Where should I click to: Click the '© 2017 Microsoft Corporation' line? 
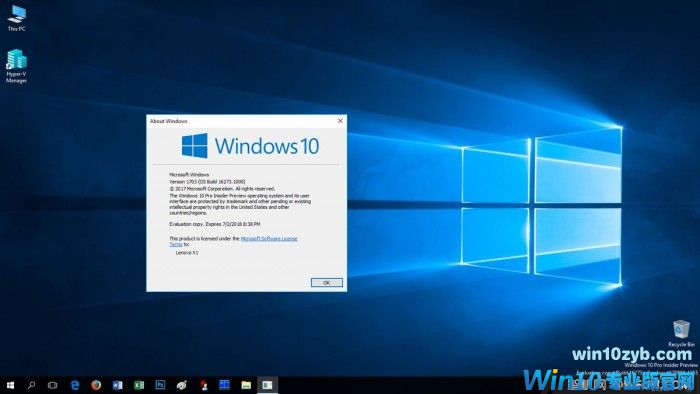[x=222, y=189]
